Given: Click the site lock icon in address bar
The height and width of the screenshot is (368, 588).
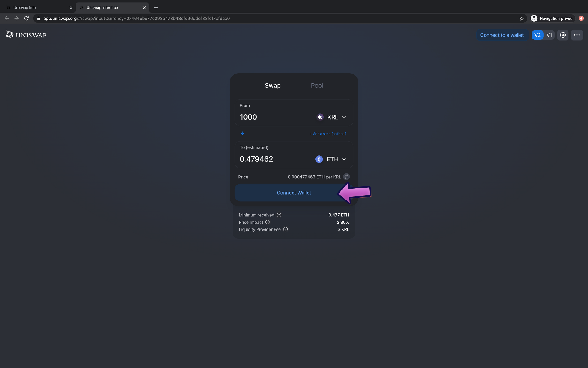Looking at the screenshot, I should pyautogui.click(x=39, y=19).
